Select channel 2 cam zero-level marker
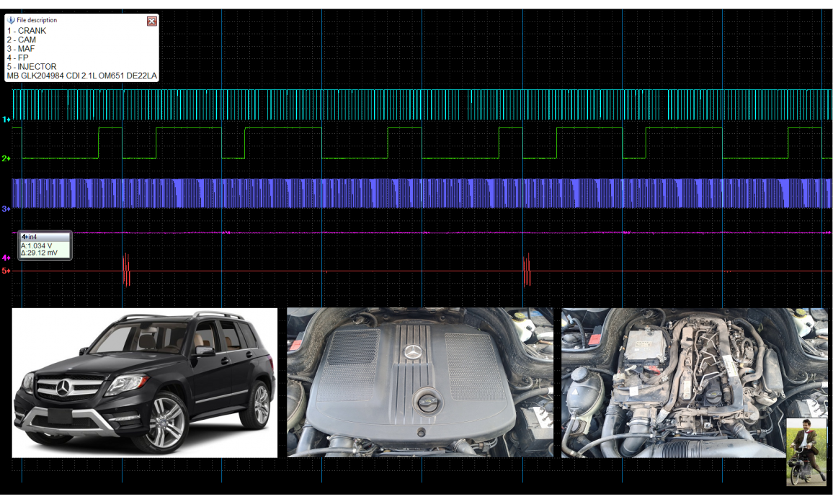The height and width of the screenshot is (504, 833). click(x=6, y=158)
